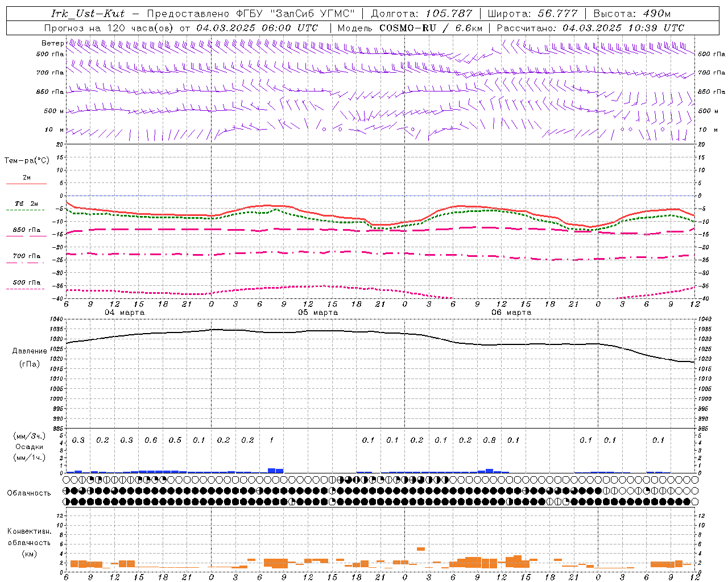Click the '850 гПа' temperature legend entry
The height and width of the screenshot is (582, 728).
point(27,230)
